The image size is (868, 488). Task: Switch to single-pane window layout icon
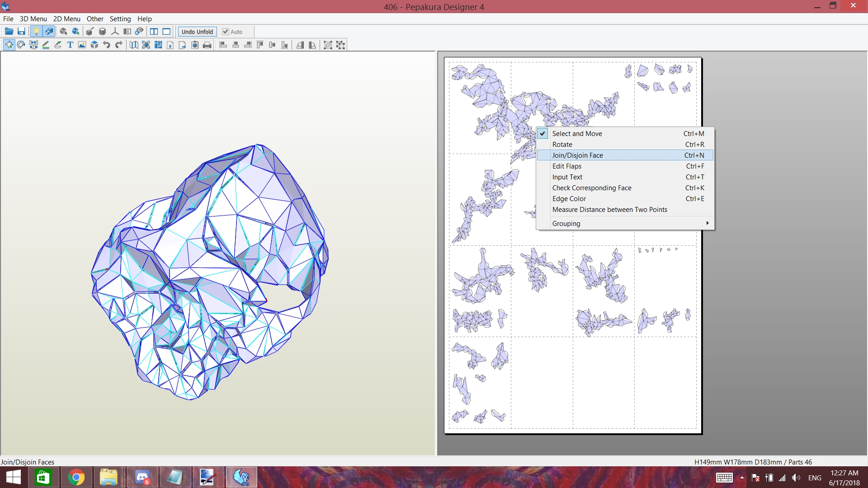tap(166, 32)
